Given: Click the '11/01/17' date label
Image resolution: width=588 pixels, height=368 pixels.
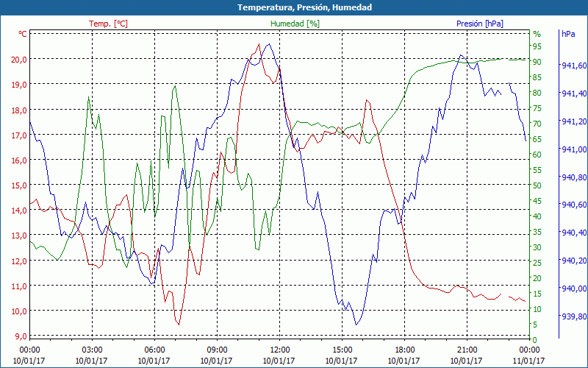Looking at the screenshot, I should [x=529, y=361].
